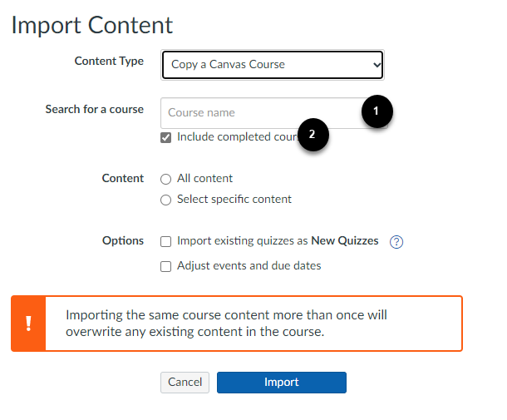This screenshot has width=507, height=420.
Task: Click the chevron arrow on Copy a Canvas Course
Action: (x=377, y=65)
